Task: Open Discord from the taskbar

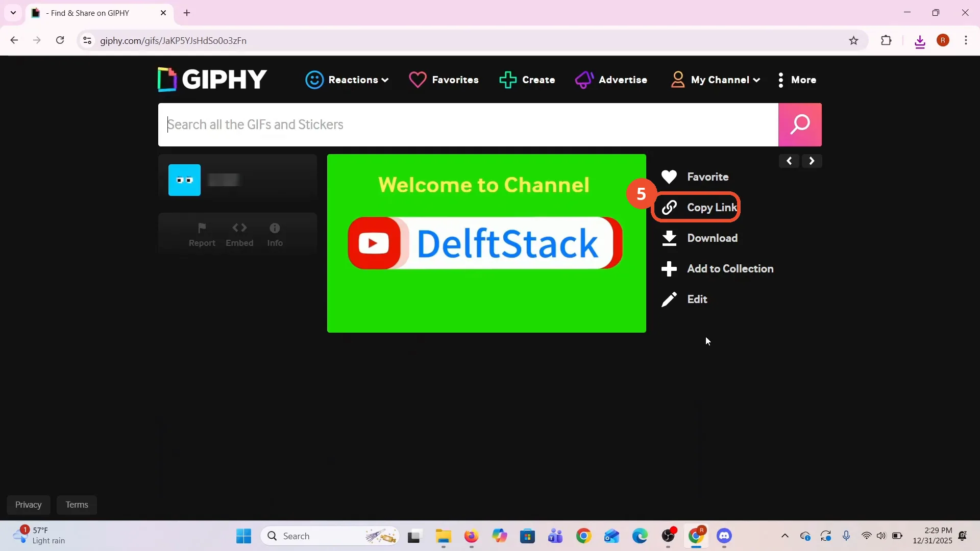Action: point(724,536)
